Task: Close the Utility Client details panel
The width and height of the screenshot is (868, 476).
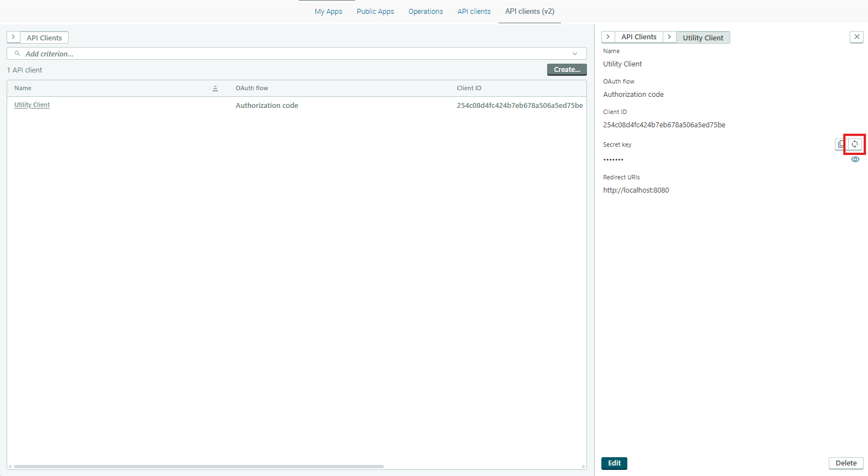Action: coord(856,37)
